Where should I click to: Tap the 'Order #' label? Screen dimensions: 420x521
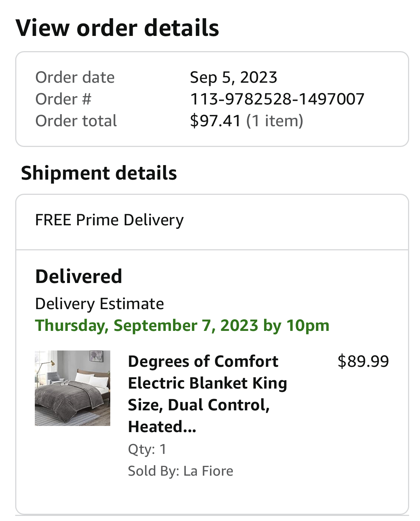pyautogui.click(x=63, y=99)
